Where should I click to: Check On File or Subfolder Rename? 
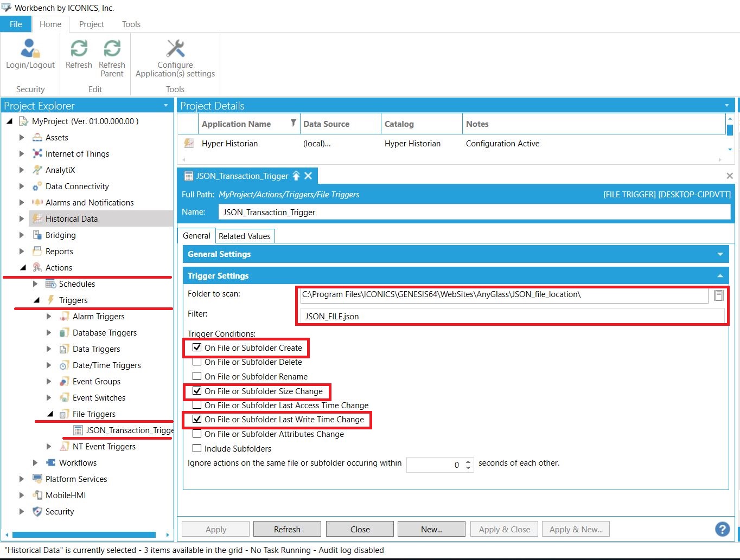pyautogui.click(x=197, y=376)
